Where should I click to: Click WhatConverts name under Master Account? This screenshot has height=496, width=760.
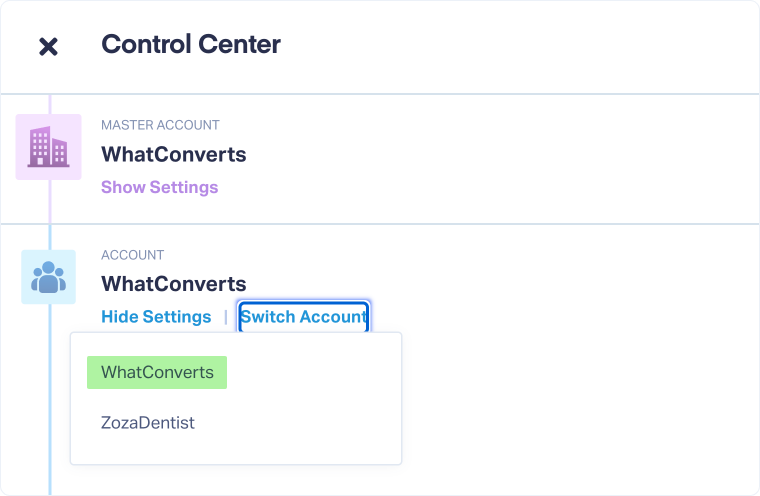point(173,155)
